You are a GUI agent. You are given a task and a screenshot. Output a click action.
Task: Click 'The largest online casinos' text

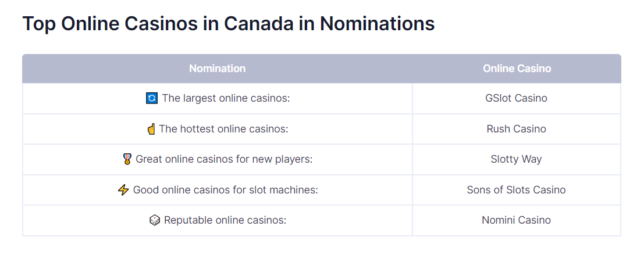pos(226,98)
